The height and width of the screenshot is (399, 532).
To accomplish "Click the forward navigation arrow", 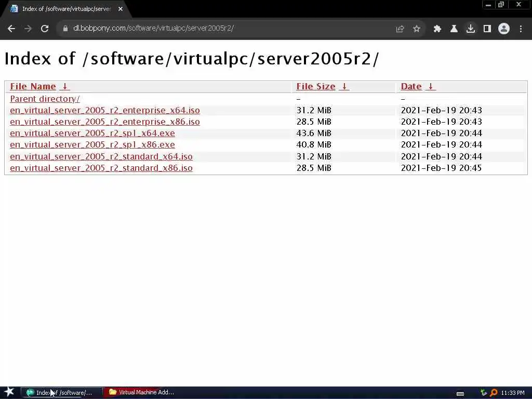I will [28, 29].
